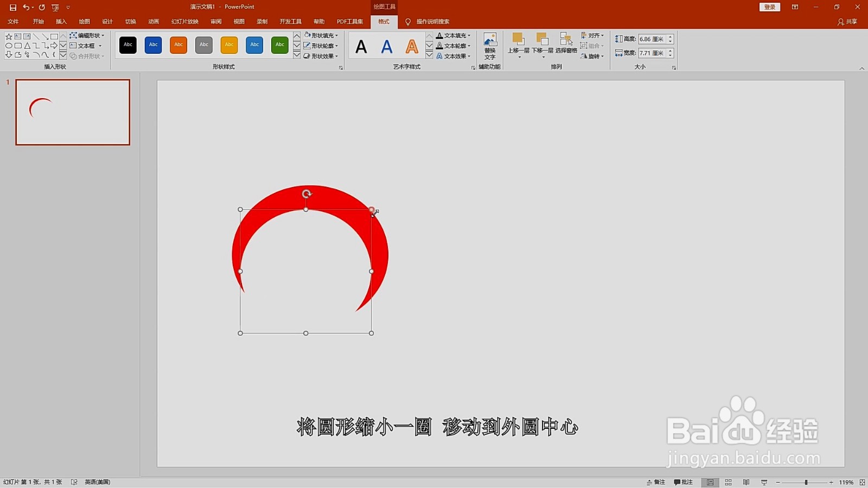Click fit slide to window icon
The width and height of the screenshot is (868, 488).
[862, 482]
